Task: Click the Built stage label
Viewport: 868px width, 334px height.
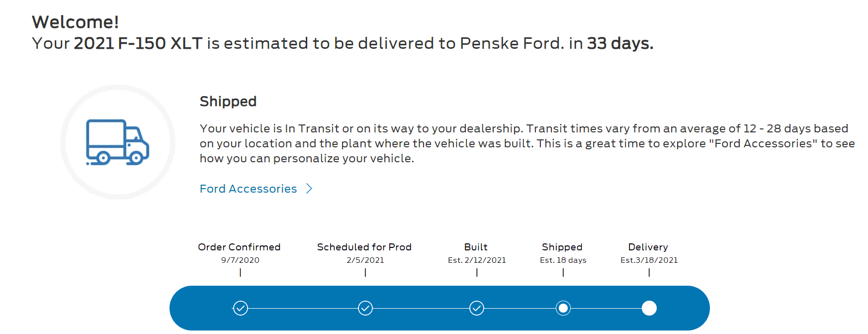Action: (x=476, y=247)
